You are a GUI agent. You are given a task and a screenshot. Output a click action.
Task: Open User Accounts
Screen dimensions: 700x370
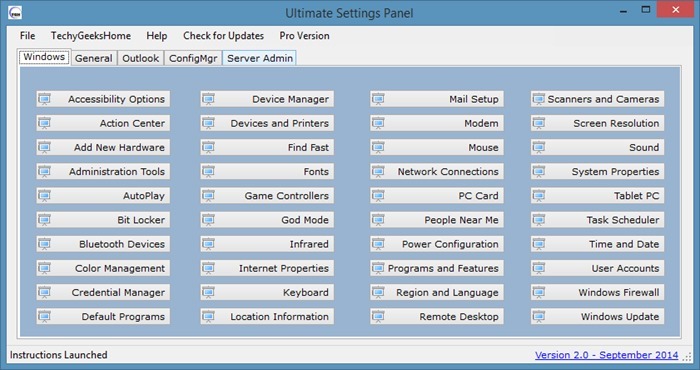pyautogui.click(x=597, y=268)
